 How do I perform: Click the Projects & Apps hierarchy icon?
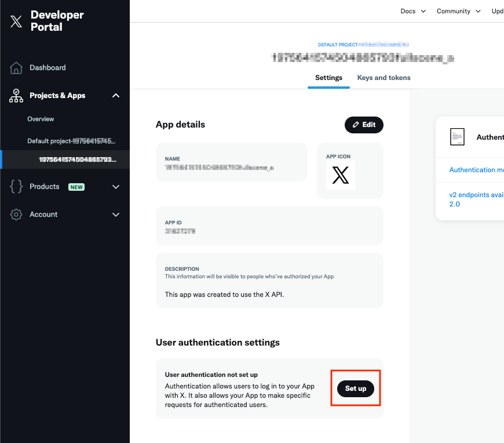16,96
